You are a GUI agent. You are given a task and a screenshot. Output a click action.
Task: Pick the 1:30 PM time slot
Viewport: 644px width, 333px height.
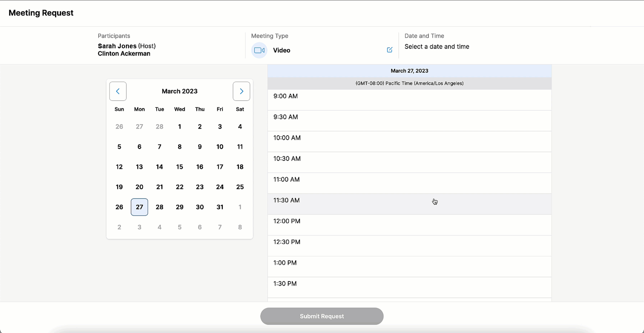(x=409, y=287)
